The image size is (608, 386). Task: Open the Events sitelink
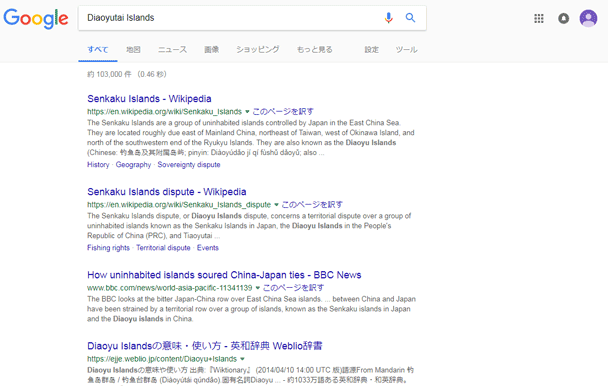coord(208,248)
